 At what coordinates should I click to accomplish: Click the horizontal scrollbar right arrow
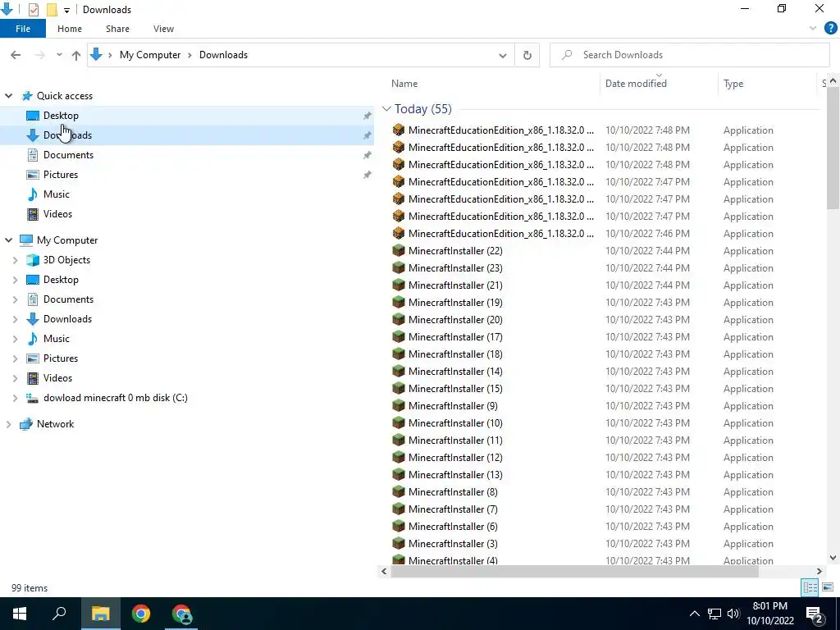819,572
